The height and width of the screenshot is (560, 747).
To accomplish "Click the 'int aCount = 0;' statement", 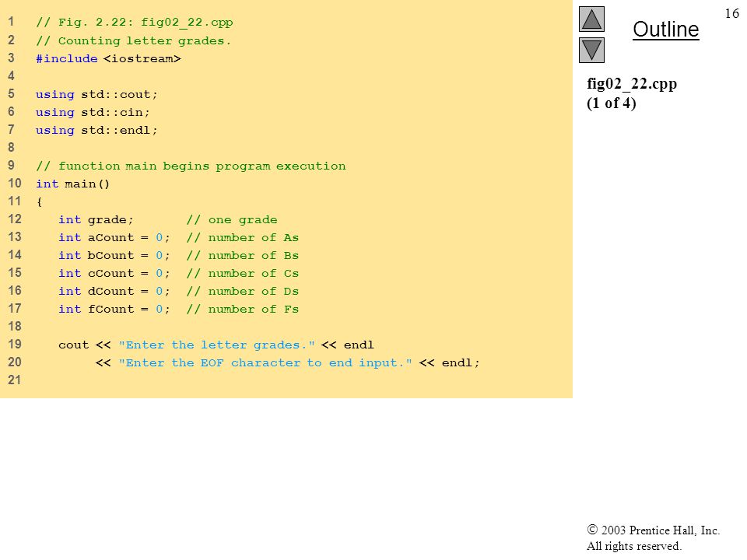I will (x=114, y=238).
